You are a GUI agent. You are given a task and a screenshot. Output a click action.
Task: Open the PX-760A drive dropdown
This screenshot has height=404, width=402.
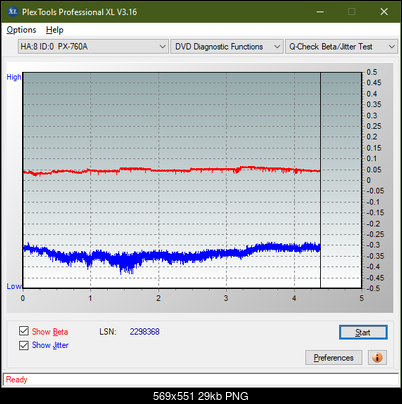[93, 46]
